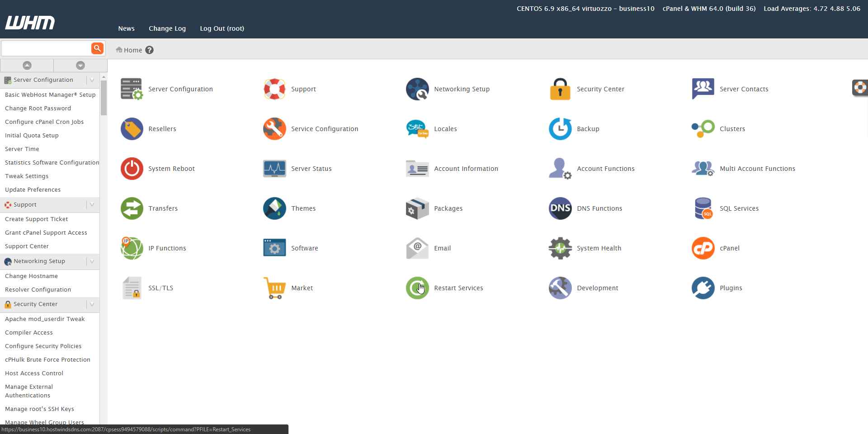Open cPHulk Brute Force Protection link
The height and width of the screenshot is (434, 868).
[47, 360]
